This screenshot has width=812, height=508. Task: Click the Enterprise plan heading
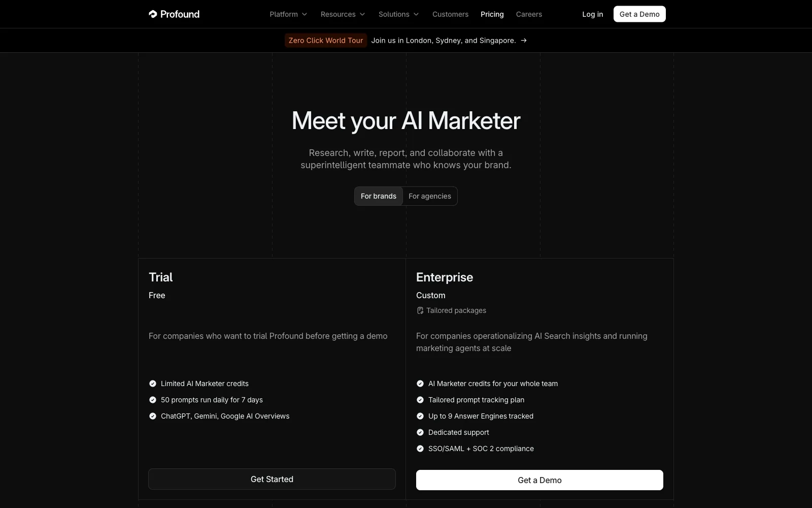pyautogui.click(x=445, y=277)
